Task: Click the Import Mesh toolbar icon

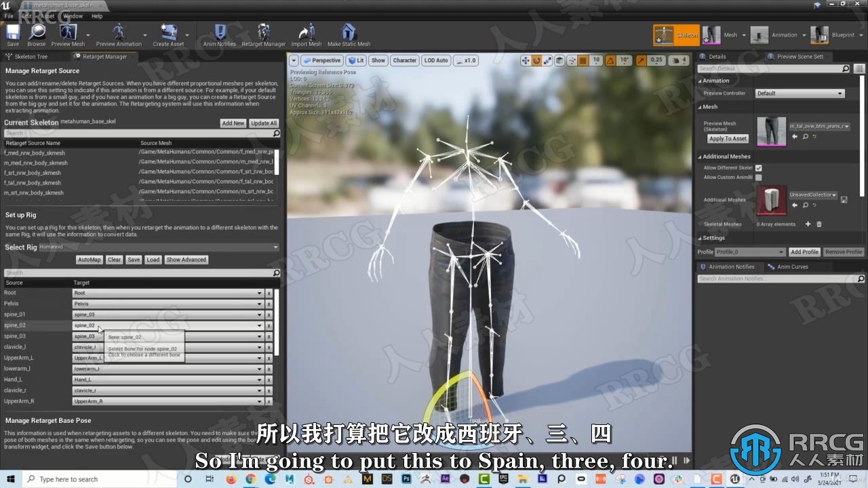Action: click(307, 35)
